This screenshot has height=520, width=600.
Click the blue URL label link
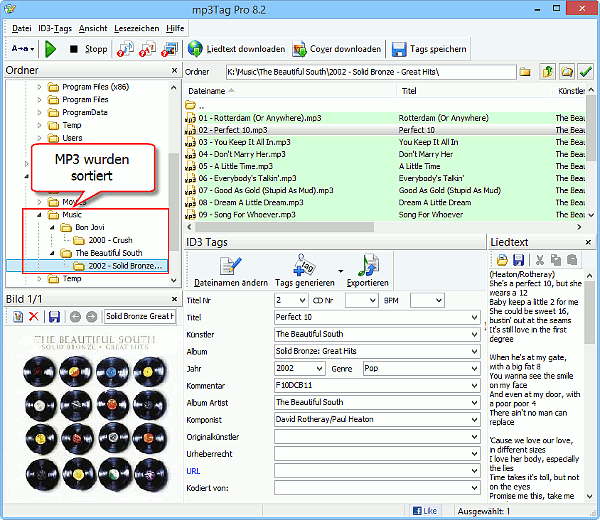coord(193,471)
